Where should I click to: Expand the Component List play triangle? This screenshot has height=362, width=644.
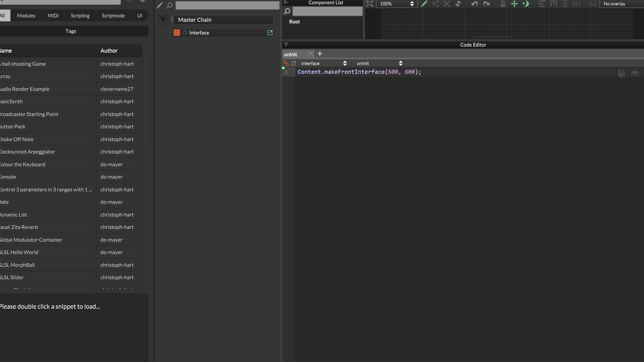point(286,2)
